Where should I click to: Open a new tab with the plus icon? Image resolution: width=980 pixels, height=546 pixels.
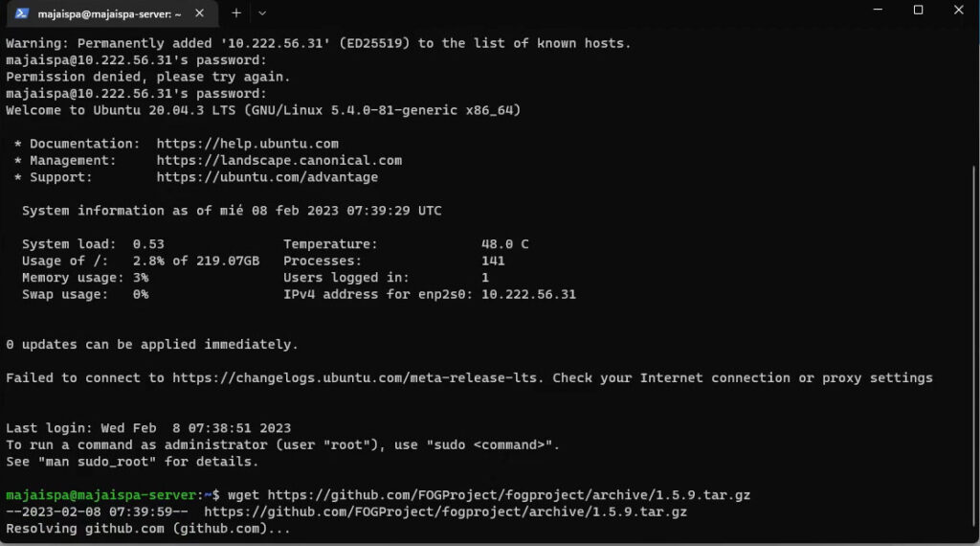tap(235, 13)
